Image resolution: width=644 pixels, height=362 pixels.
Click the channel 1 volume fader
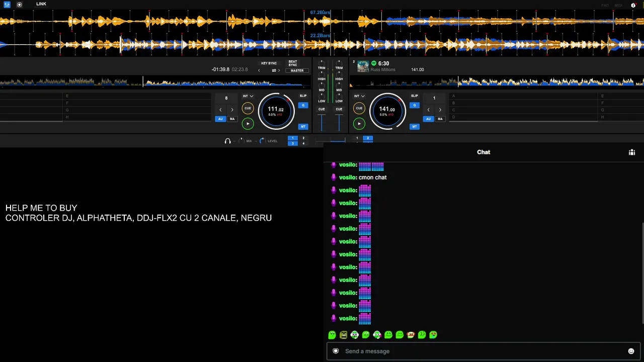click(321, 122)
